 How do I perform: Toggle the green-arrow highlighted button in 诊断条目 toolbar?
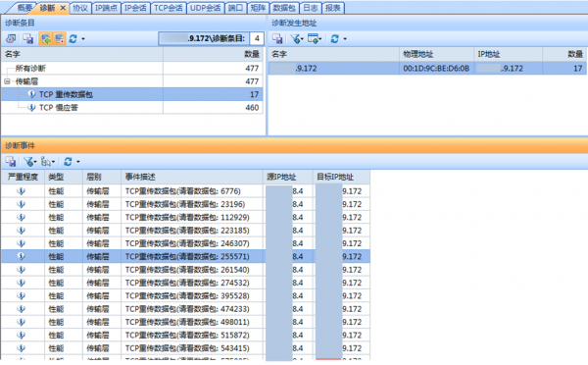46,38
